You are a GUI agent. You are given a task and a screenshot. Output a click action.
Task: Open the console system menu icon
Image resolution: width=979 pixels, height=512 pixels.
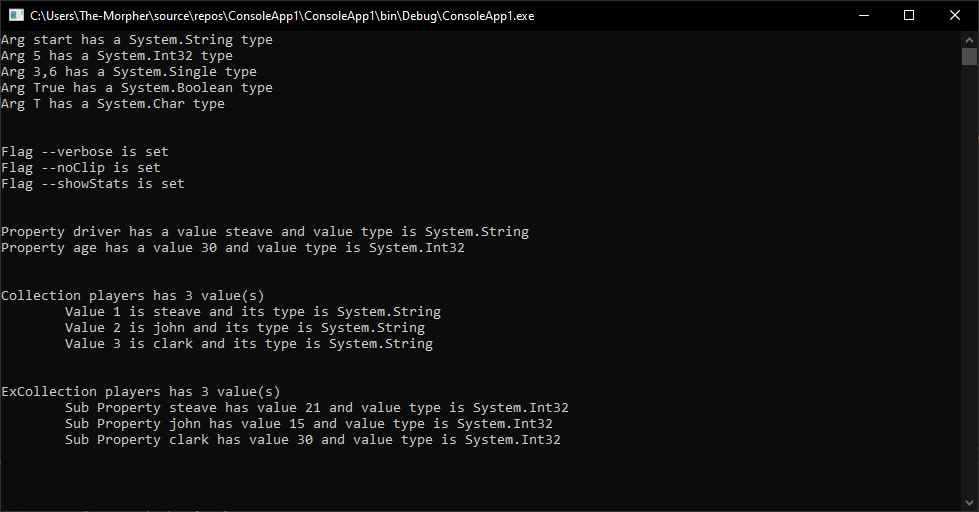pyautogui.click(x=16, y=16)
